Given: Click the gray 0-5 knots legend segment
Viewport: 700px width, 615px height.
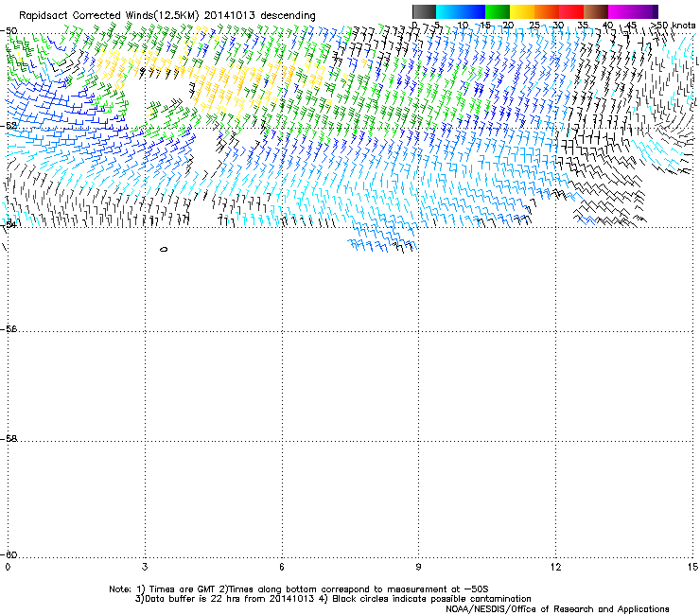Looking at the screenshot, I should click(x=424, y=11).
